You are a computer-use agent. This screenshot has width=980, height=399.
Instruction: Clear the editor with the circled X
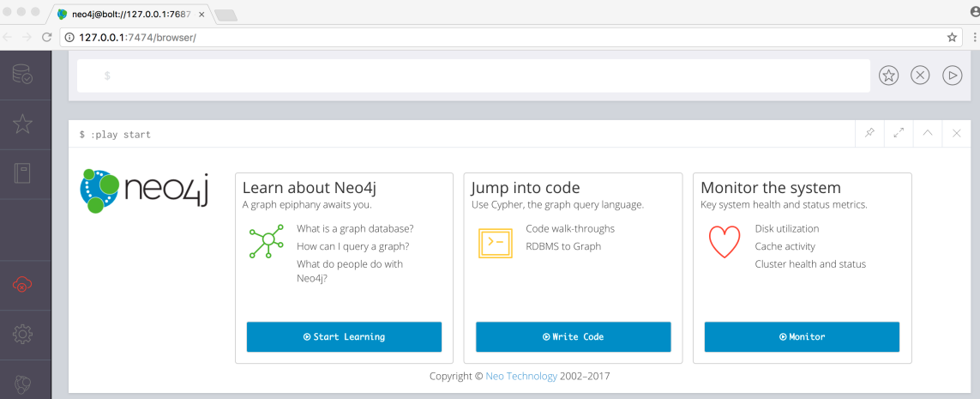point(920,76)
